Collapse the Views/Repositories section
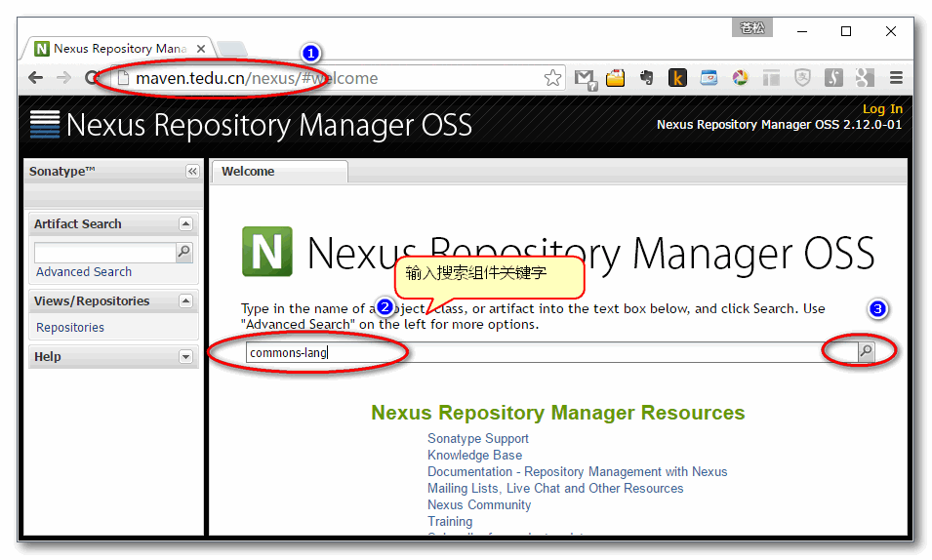Screen dimensions: 932x560 [185, 300]
